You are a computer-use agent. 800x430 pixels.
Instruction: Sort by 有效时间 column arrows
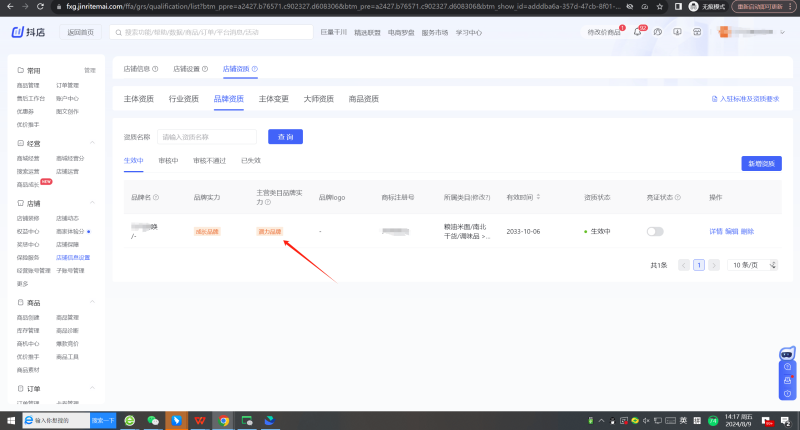(538, 197)
